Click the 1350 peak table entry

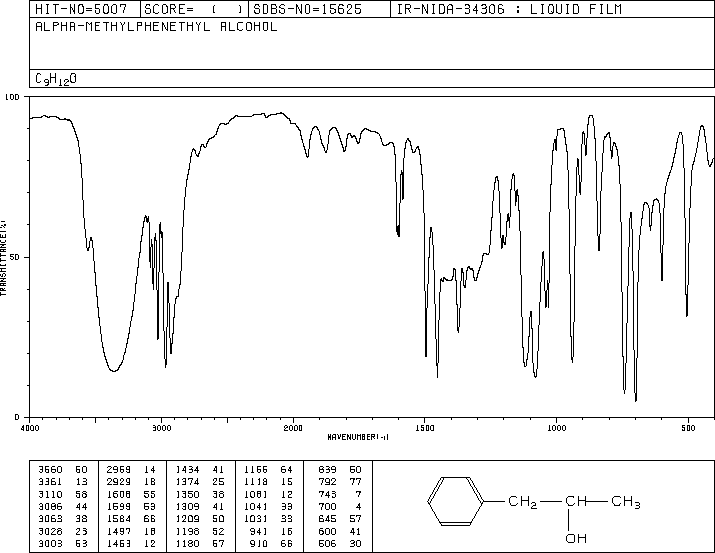187,494
